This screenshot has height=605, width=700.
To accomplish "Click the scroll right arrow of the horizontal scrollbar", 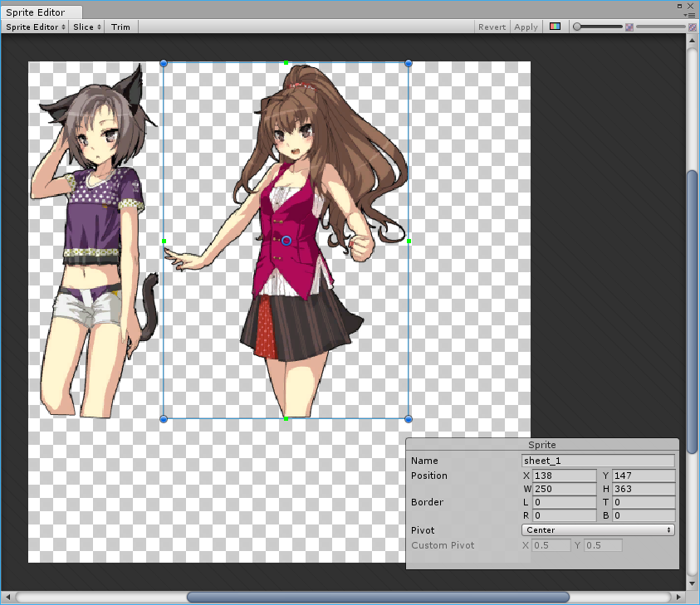I will click(678, 597).
